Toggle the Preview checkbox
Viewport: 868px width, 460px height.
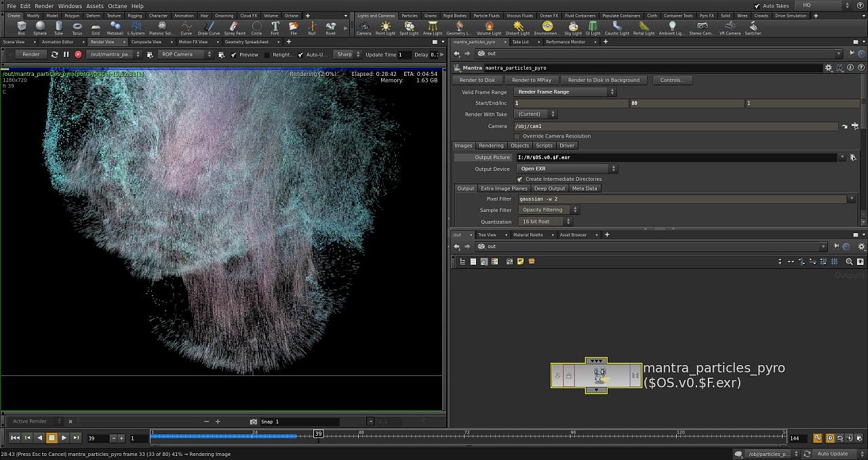tap(235, 55)
